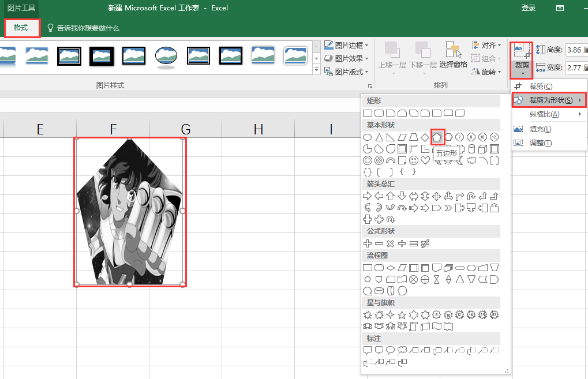Choose the oval shape in 基本形状
This screenshot has width=588, height=379.
(368, 137)
